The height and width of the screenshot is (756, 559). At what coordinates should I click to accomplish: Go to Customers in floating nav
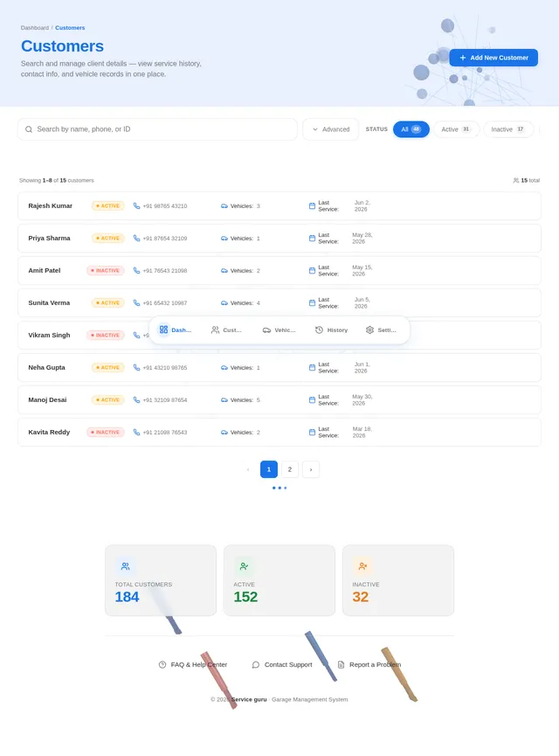coord(226,329)
